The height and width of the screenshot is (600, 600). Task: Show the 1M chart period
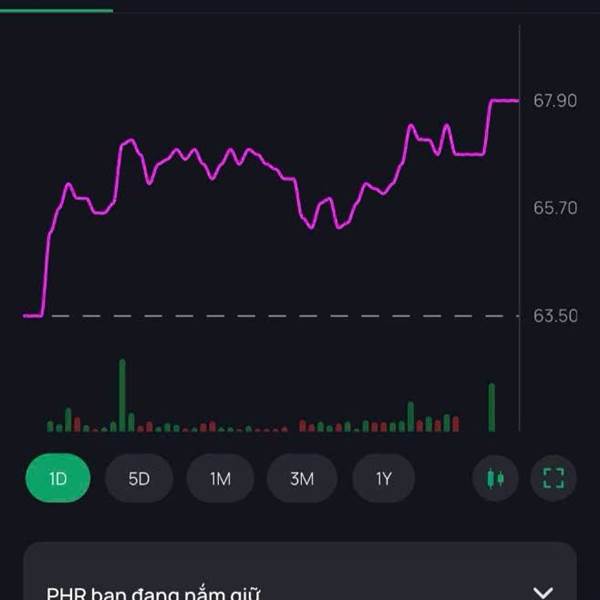pos(220,478)
